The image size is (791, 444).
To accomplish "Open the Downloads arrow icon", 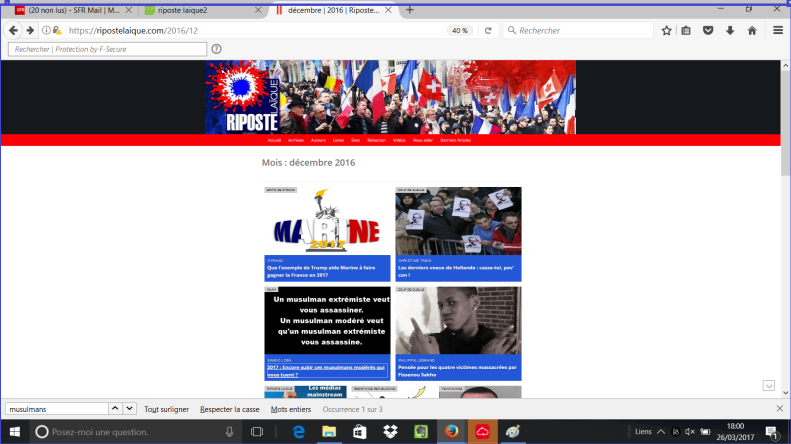I will (x=730, y=30).
